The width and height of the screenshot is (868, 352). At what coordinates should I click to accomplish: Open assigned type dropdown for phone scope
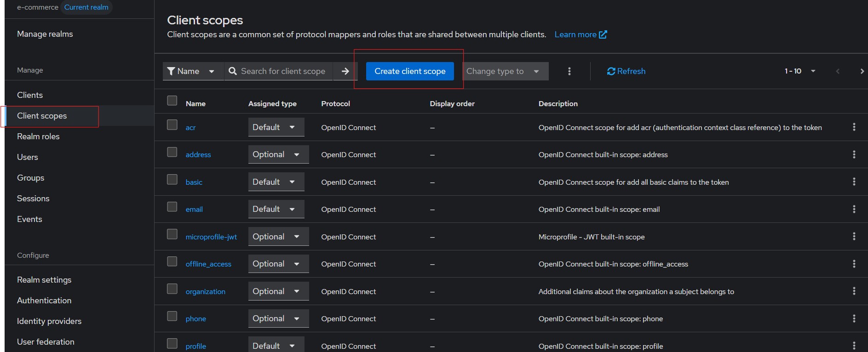point(277,318)
